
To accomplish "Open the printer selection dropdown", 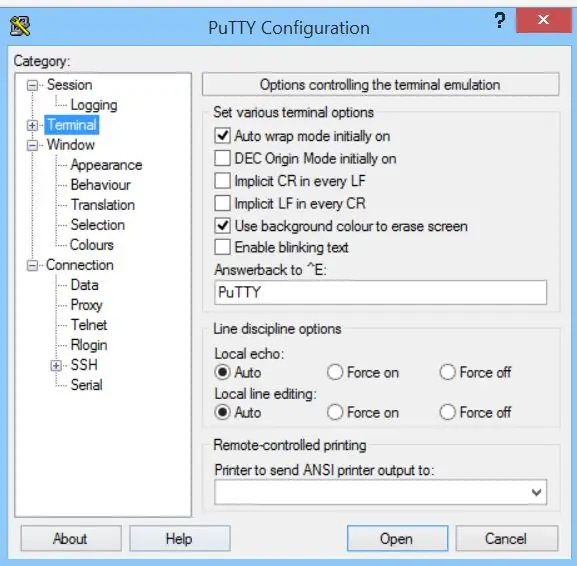I will point(537,492).
